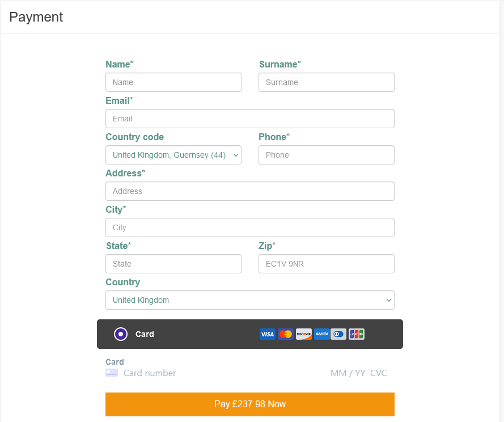
Task: Click the card number field icon
Action: [x=112, y=373]
